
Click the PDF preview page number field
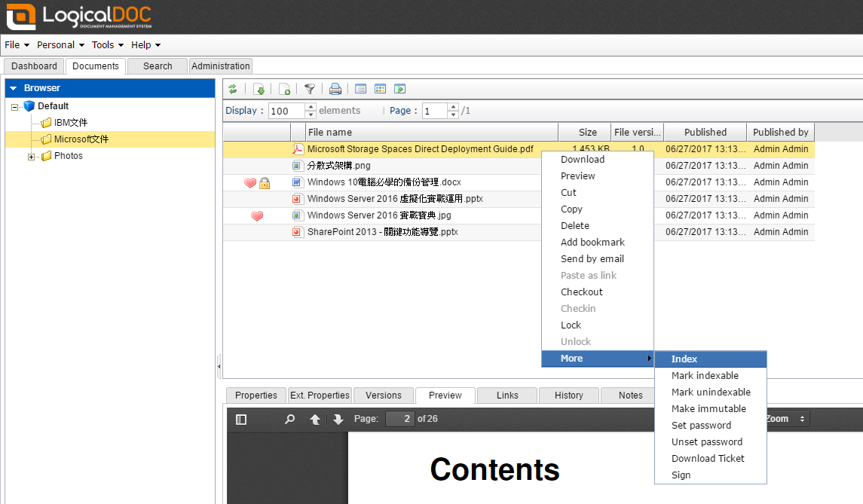(399, 419)
